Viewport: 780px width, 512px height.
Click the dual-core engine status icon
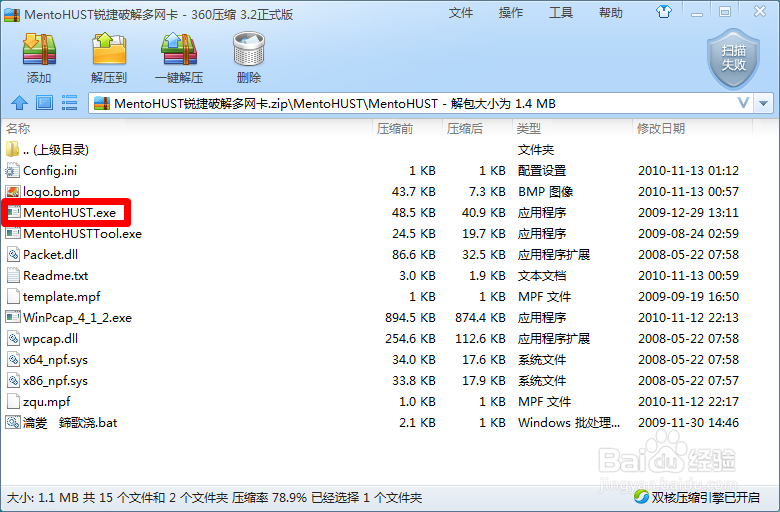[x=641, y=497]
